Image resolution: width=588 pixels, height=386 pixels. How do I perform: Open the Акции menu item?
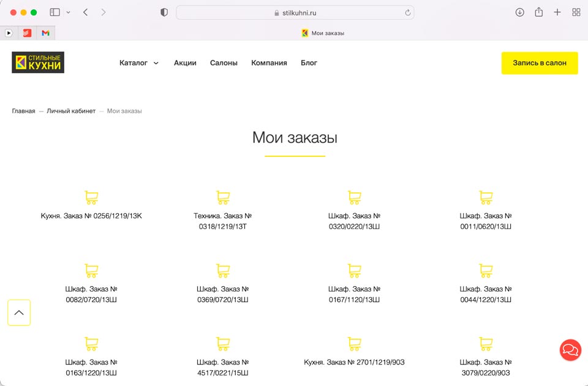(x=185, y=62)
